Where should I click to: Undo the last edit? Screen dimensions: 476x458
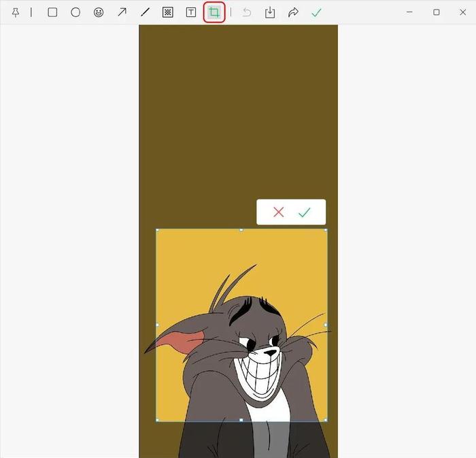247,12
